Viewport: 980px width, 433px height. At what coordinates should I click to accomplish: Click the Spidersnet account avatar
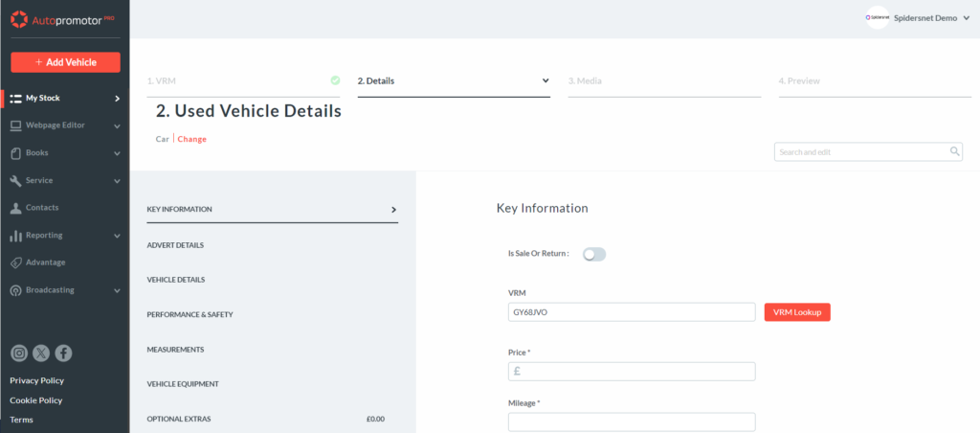(x=876, y=18)
